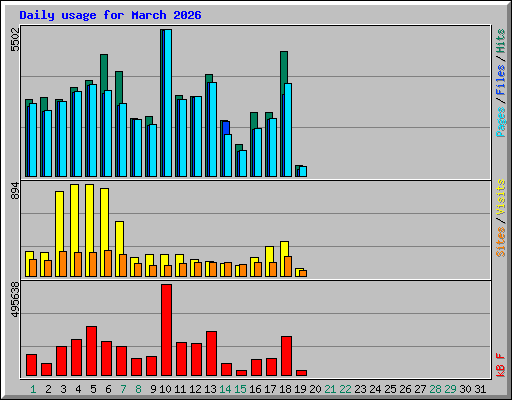The height and width of the screenshot is (400, 512).
Task: Click the "Pages" legend label
Action: (x=500, y=122)
